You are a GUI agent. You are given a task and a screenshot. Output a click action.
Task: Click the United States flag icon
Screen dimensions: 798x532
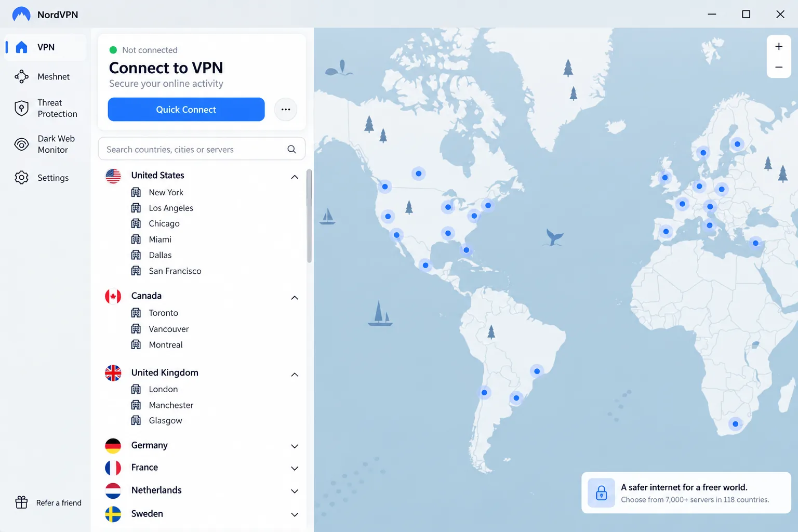tap(113, 176)
